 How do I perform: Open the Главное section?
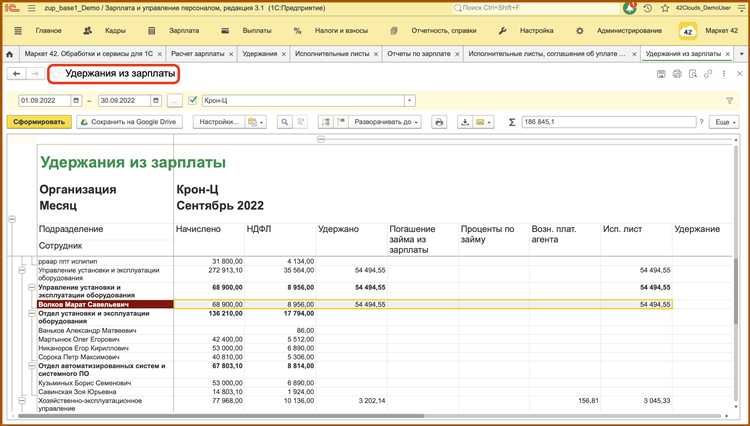coord(48,31)
